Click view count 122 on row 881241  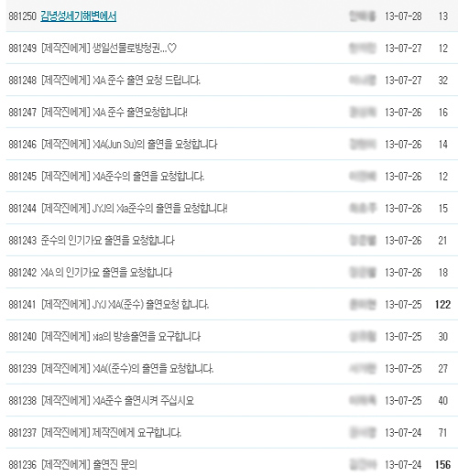click(x=442, y=305)
